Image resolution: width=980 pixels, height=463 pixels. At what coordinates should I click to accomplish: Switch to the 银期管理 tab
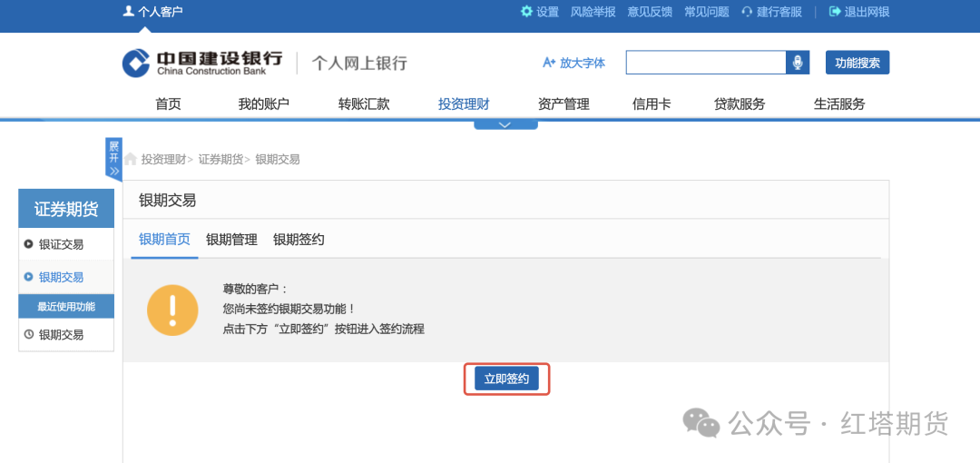(232, 240)
